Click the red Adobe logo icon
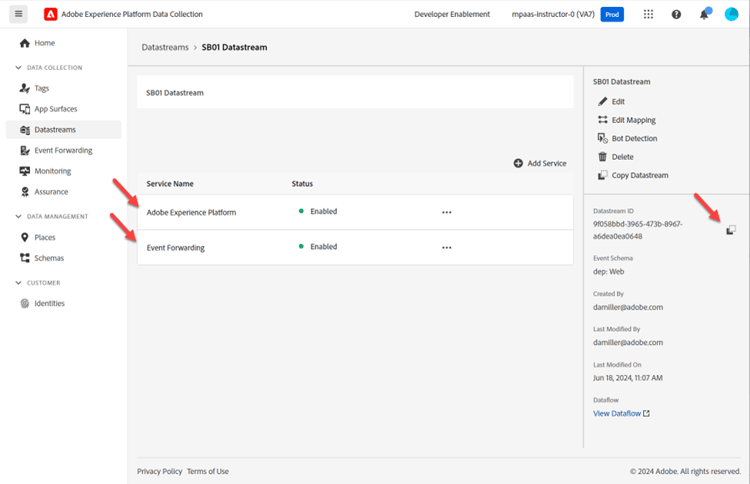The width and height of the screenshot is (750, 484). tap(50, 14)
